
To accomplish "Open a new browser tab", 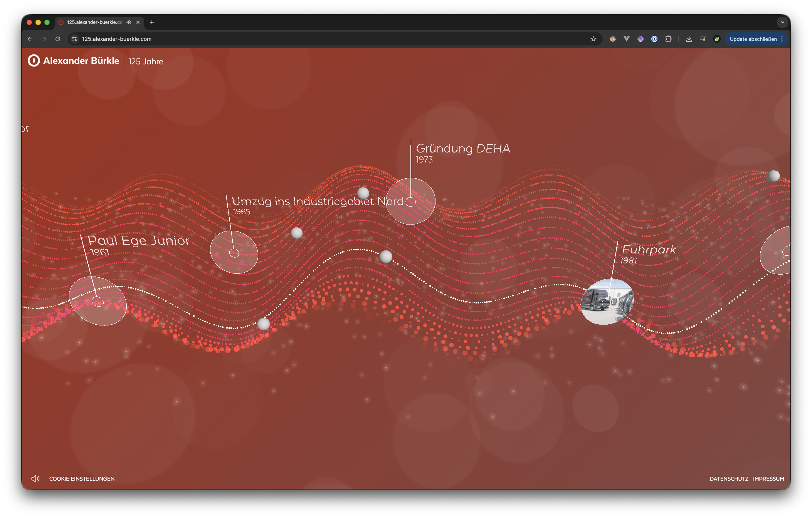I will [x=152, y=22].
